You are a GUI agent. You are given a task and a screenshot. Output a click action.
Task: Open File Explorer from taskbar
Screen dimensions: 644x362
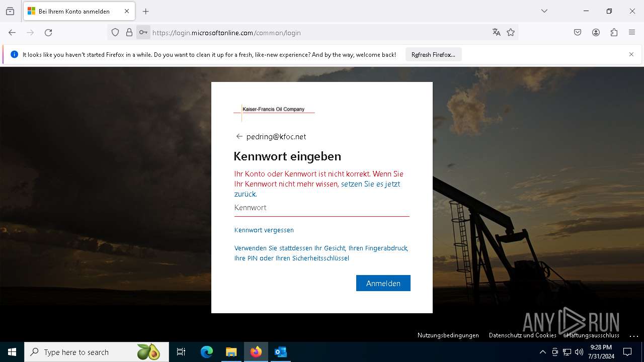point(231,352)
